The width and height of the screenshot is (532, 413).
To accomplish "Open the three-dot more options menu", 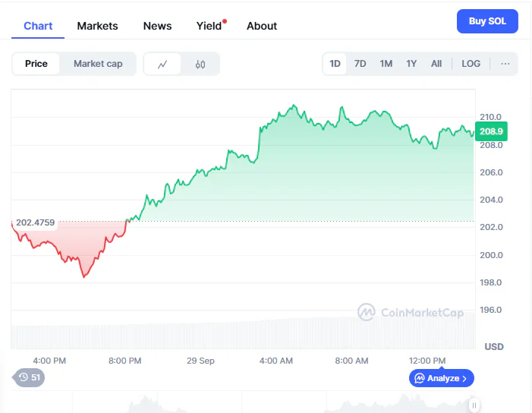I will (x=505, y=64).
